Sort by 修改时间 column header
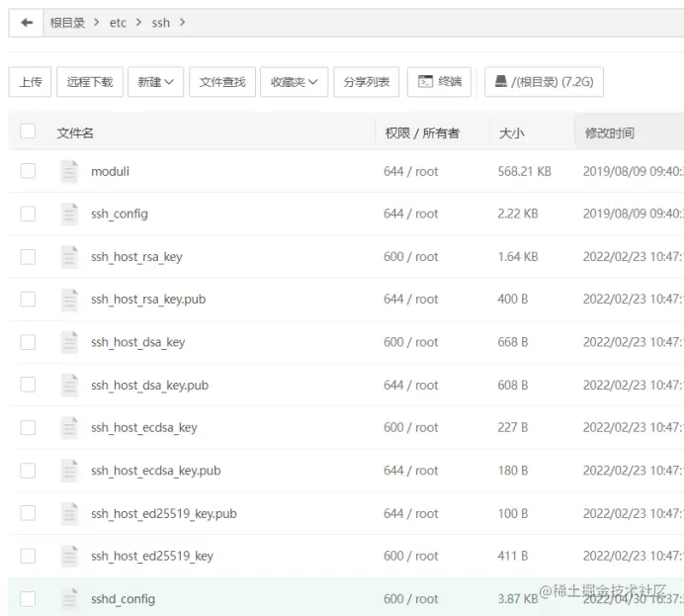This screenshot has width=684, height=616. click(x=610, y=133)
